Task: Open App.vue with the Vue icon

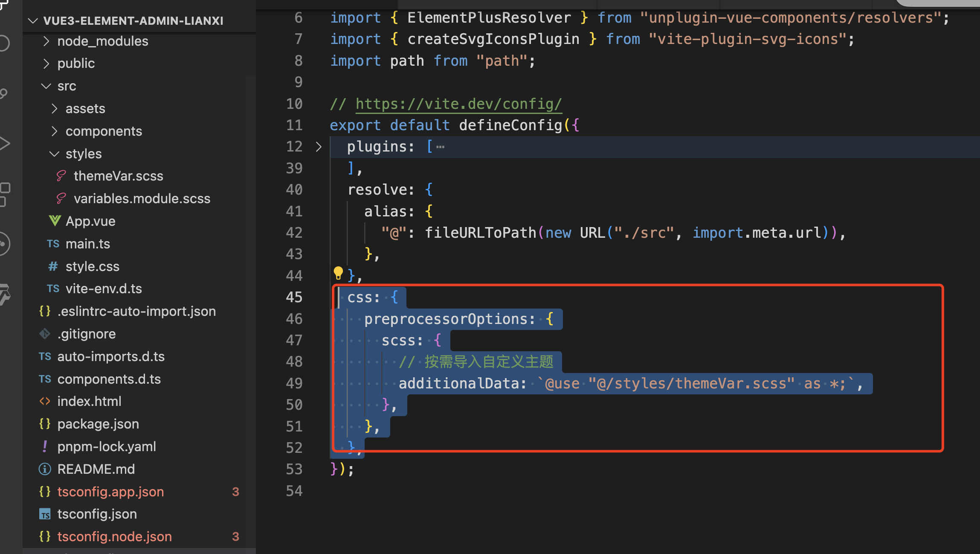Action: pos(55,221)
